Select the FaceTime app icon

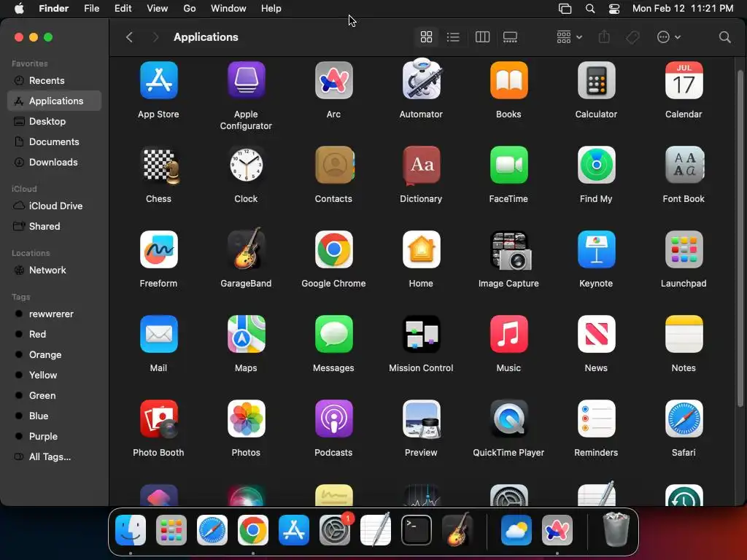point(508,165)
